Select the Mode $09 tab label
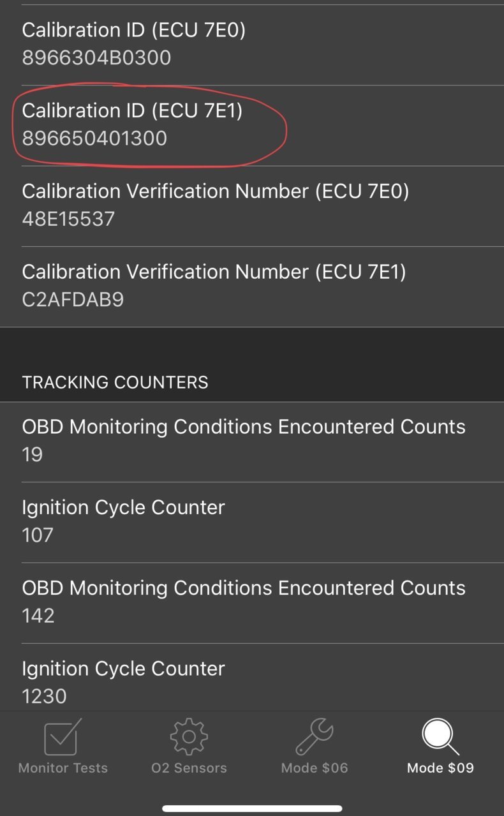The width and height of the screenshot is (504, 816). click(x=440, y=768)
